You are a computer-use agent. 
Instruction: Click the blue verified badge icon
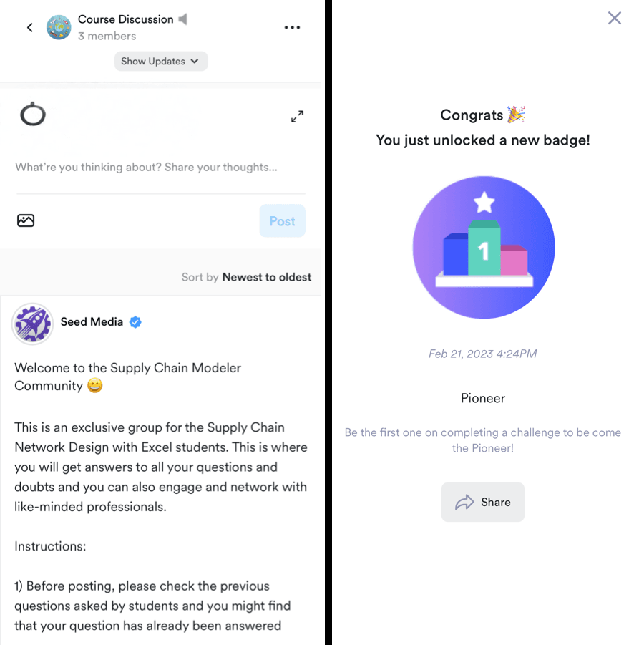click(x=135, y=322)
